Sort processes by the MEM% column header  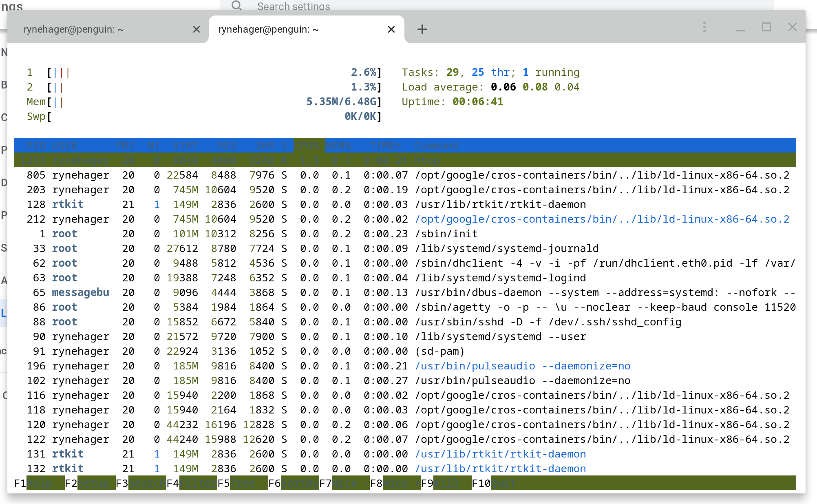click(x=338, y=146)
